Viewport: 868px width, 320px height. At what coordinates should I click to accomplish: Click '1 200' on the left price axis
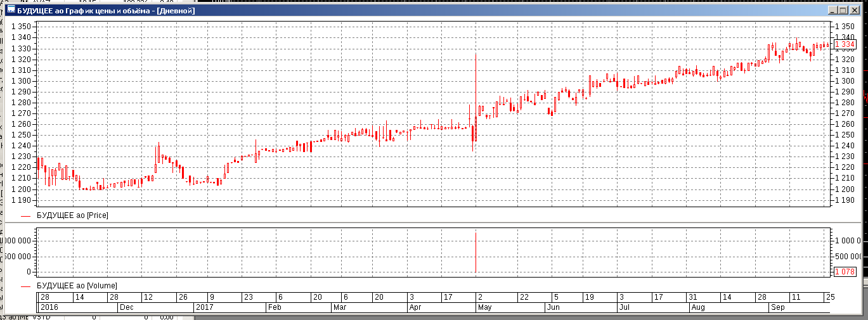tap(21, 189)
